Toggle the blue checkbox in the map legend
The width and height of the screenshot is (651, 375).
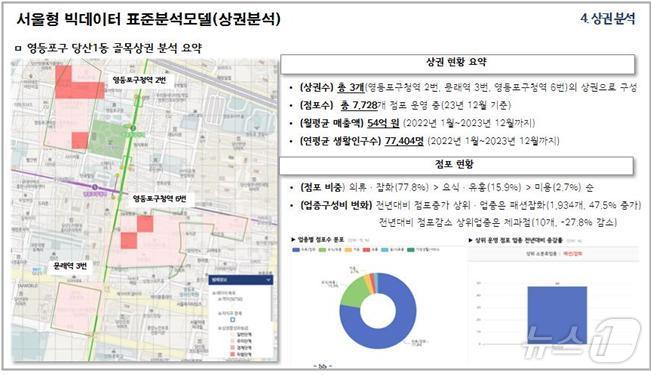(x=232, y=320)
